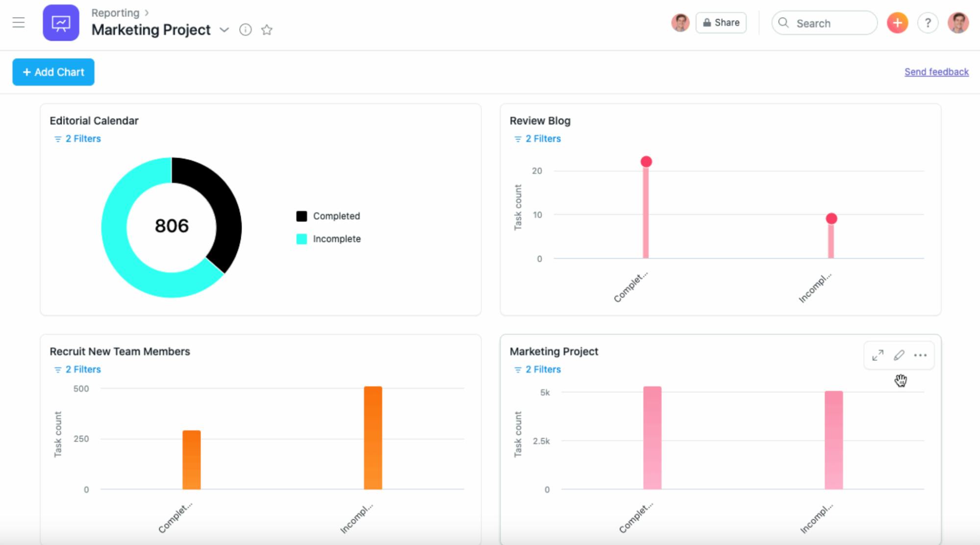Open the three-dot menu on Marketing Project chart
This screenshot has height=545, width=980.
921,355
